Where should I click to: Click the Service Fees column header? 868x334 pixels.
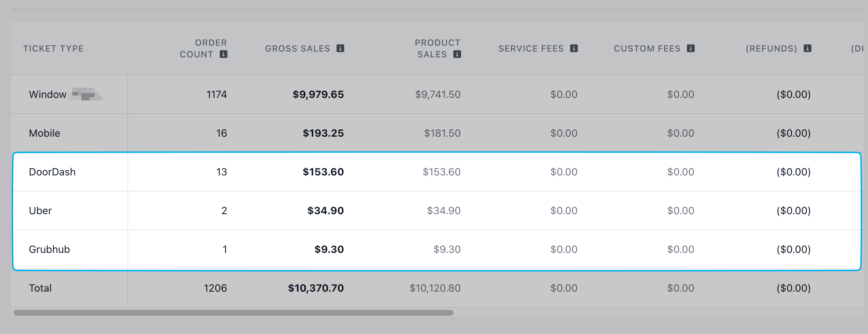tap(531, 49)
